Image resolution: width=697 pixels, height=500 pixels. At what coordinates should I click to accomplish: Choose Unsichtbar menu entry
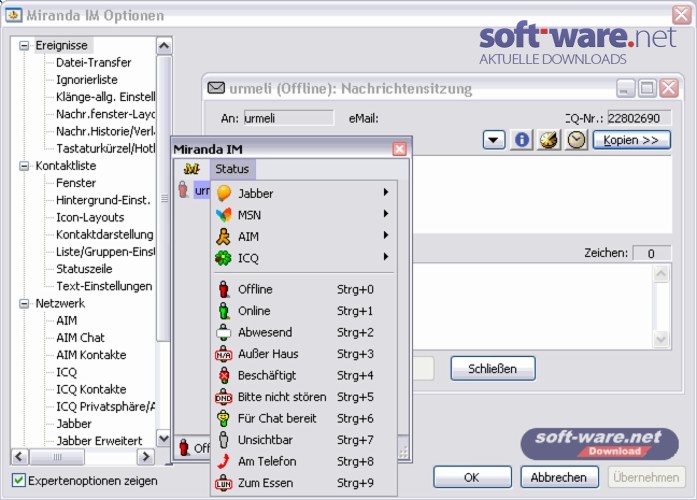(304, 440)
